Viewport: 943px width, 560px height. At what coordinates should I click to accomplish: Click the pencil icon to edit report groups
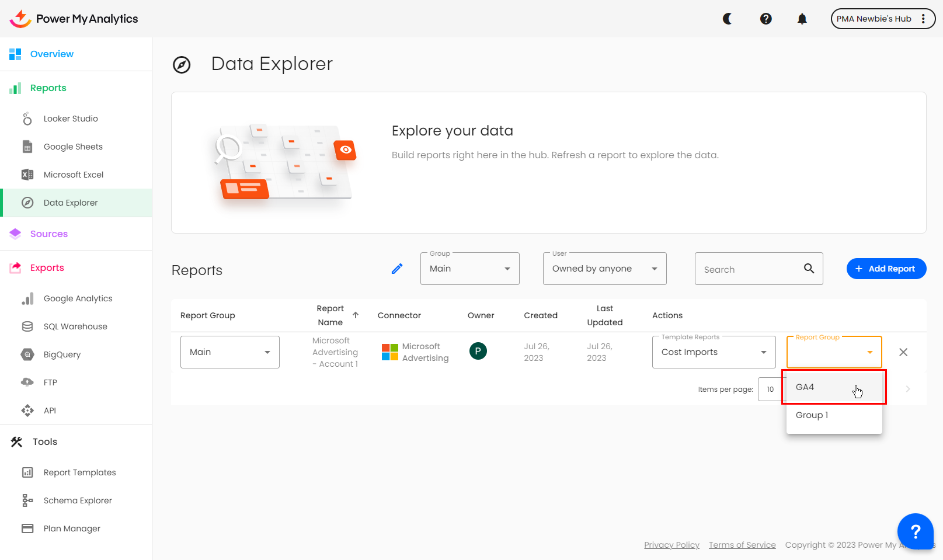[397, 269]
